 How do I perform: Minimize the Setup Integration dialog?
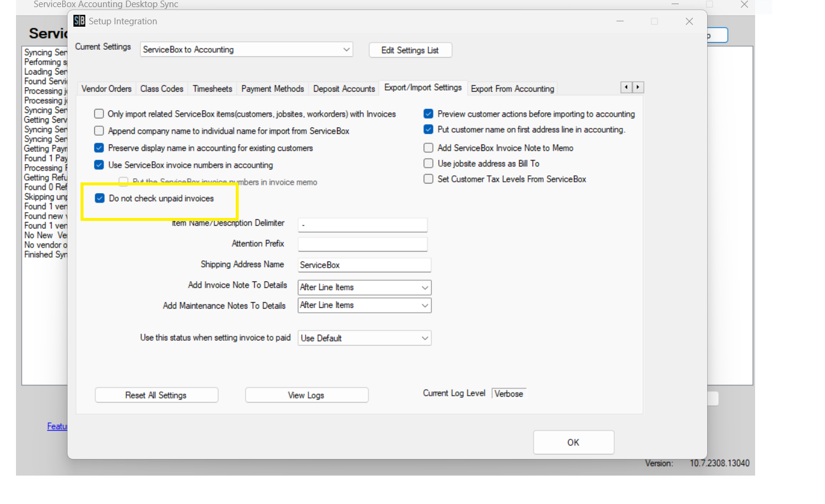(x=619, y=21)
